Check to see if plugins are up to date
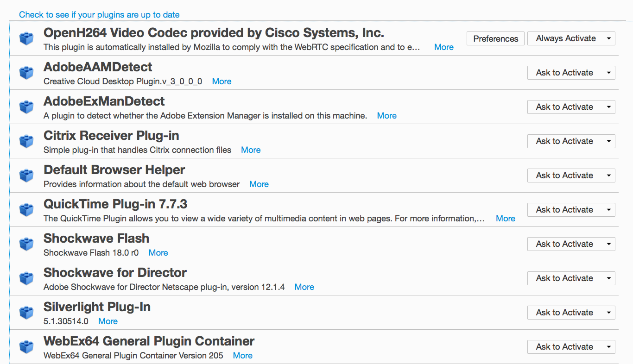 [99, 15]
